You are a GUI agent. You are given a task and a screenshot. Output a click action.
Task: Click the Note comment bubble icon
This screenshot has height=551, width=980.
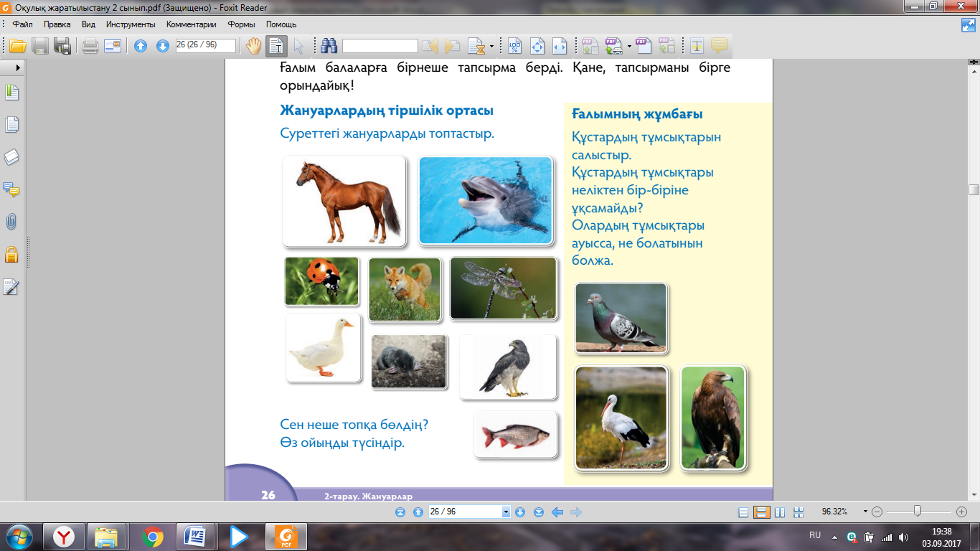tap(718, 46)
